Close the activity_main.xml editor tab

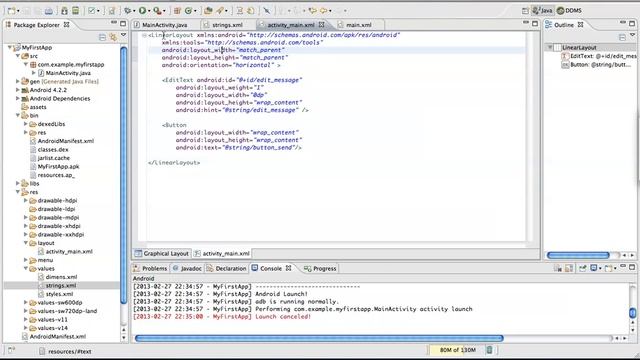point(322,25)
